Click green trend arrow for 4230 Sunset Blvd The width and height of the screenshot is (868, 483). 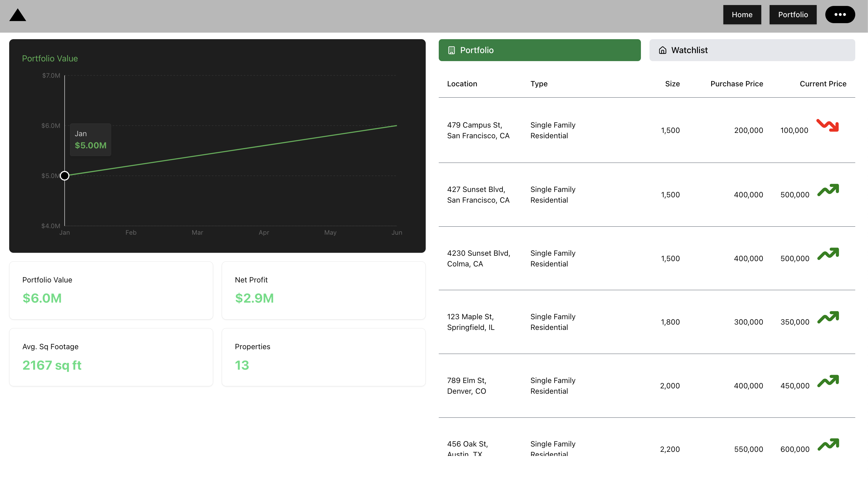click(x=828, y=254)
